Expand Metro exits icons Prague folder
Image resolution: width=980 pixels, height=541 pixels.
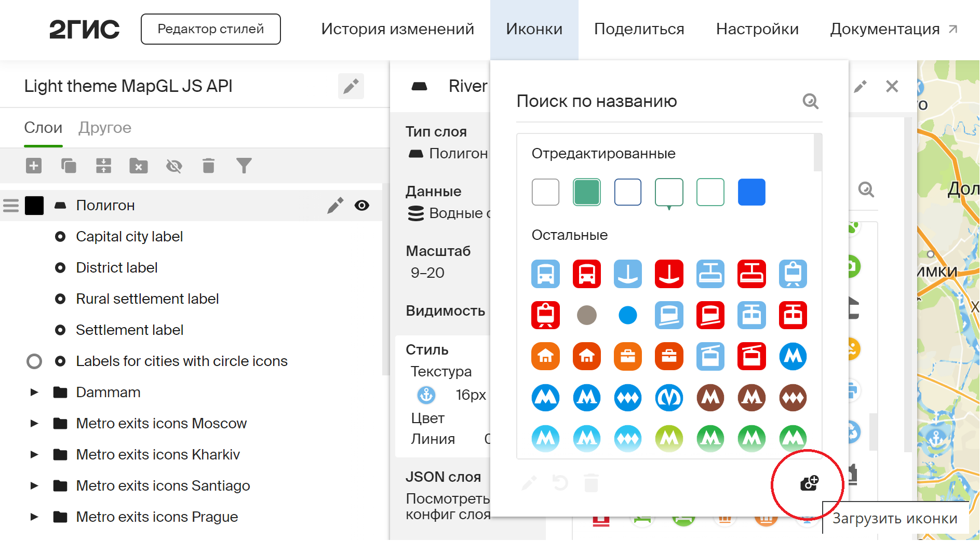coord(34,517)
